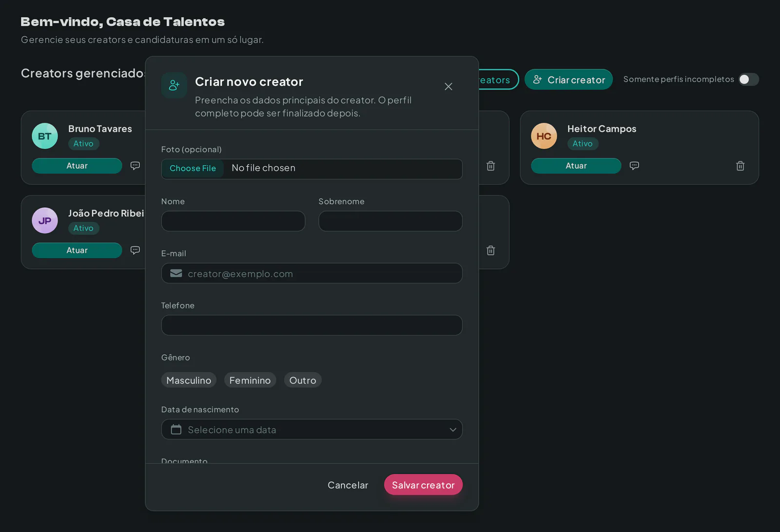Viewport: 780px width, 532px height.
Task: Toggle Somente perfis incompletos switch
Action: [x=748, y=79]
